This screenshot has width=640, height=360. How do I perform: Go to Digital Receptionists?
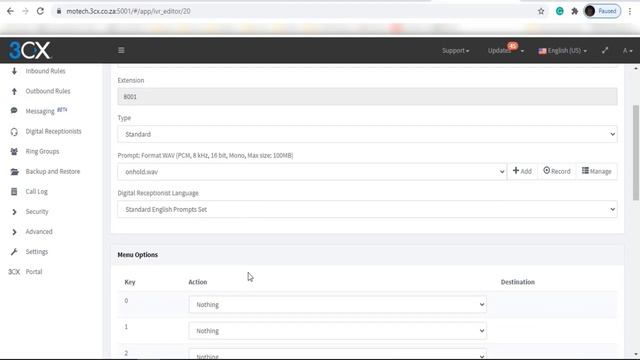(53, 131)
